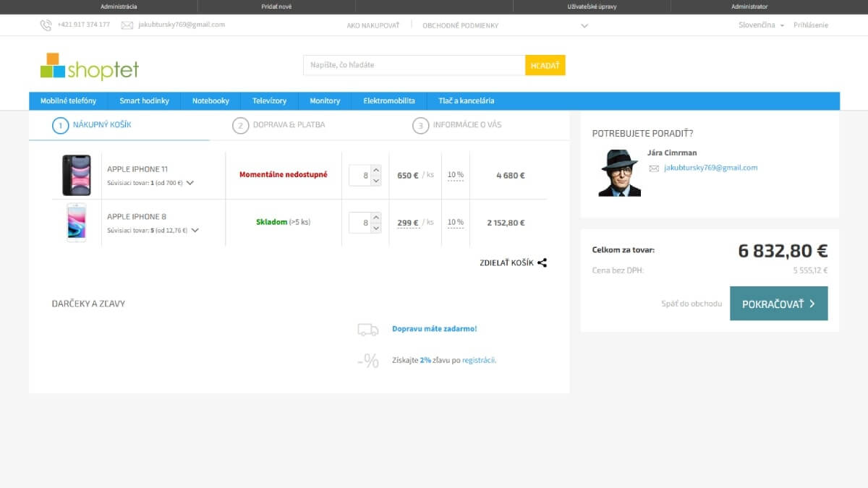
Task: Open the Prihlásenie login link
Action: [811, 25]
